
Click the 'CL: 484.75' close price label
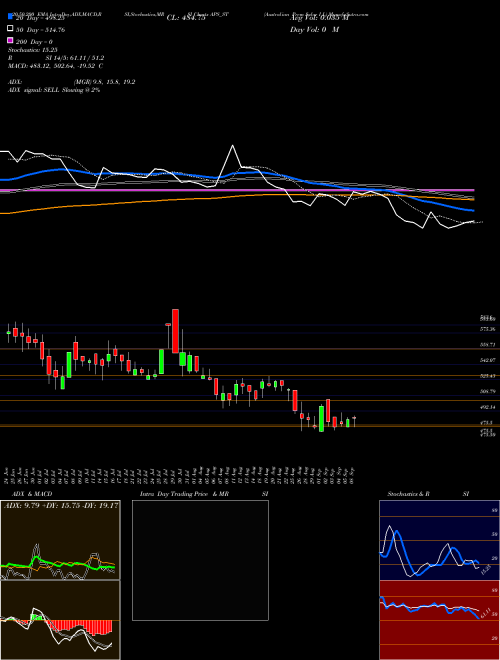pyautogui.click(x=186, y=18)
